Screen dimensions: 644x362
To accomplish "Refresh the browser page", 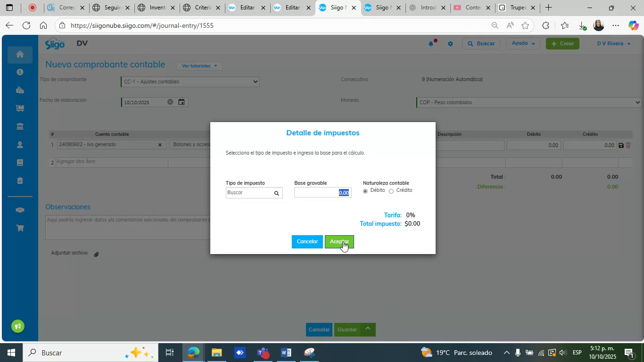I will tap(26, 25).
